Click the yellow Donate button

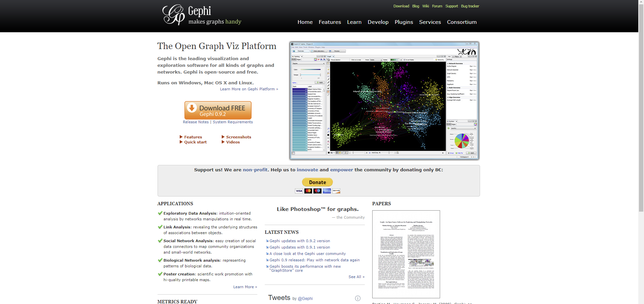pyautogui.click(x=317, y=182)
